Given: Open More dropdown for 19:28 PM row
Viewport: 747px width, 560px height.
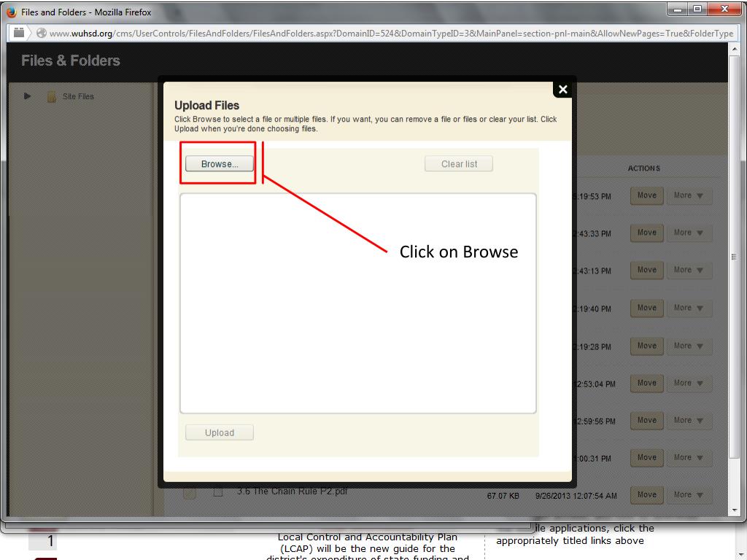Looking at the screenshot, I should coord(689,346).
